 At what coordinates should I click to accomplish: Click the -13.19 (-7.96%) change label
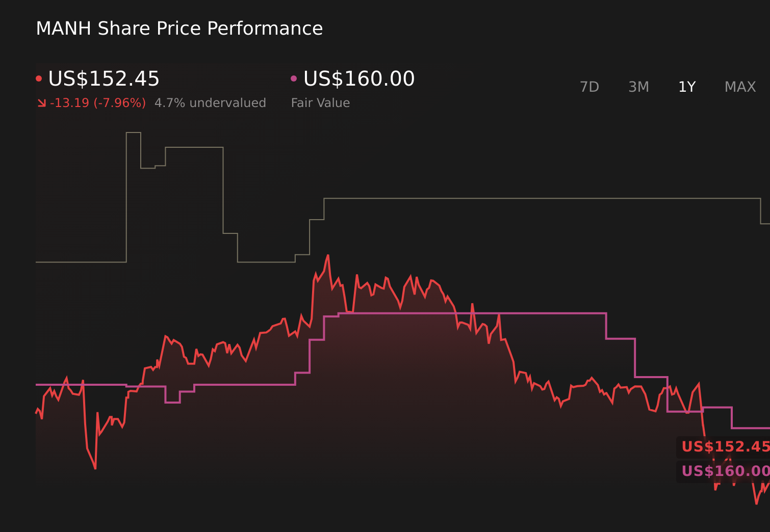[x=97, y=102]
